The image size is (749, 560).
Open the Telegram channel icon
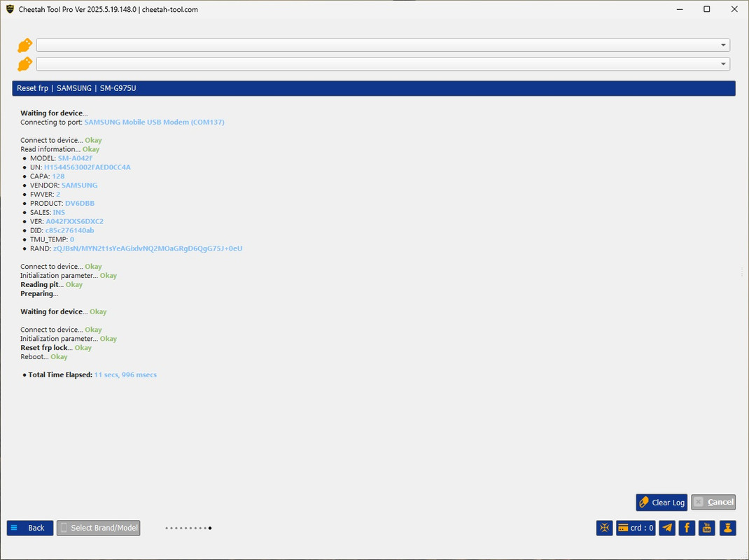(x=667, y=528)
